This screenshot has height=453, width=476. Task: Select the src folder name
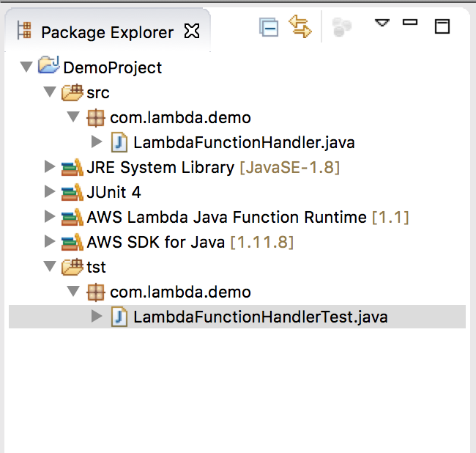coord(97,92)
